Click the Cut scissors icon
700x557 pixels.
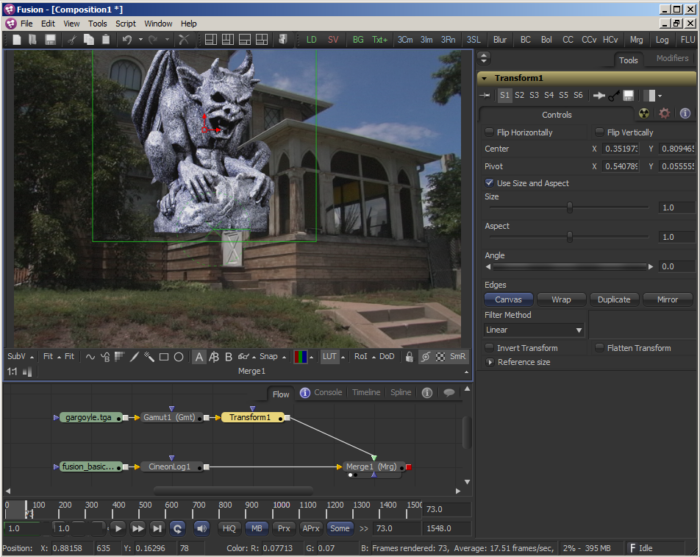click(x=71, y=40)
